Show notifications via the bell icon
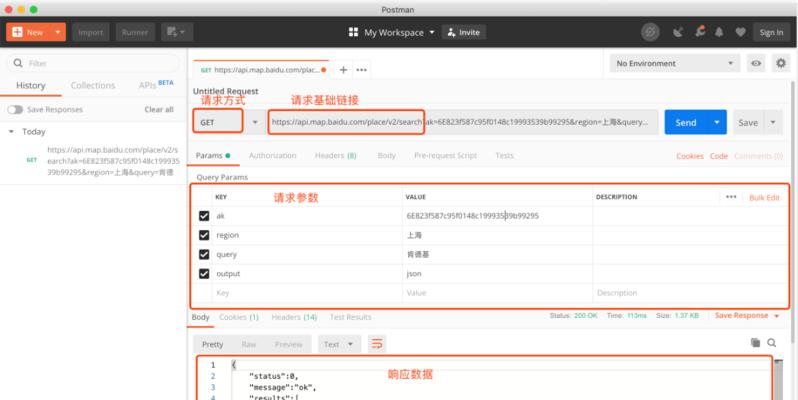 click(x=719, y=32)
